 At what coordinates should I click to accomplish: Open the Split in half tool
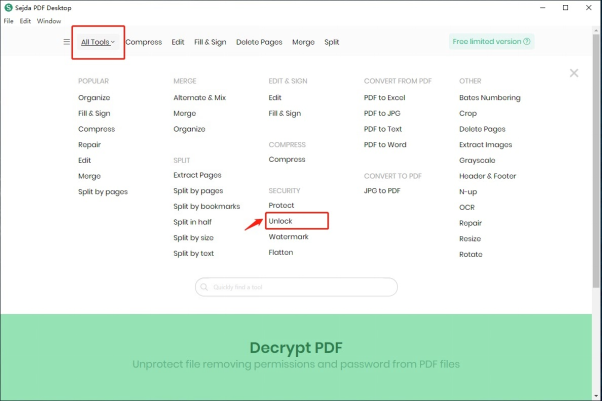point(192,222)
